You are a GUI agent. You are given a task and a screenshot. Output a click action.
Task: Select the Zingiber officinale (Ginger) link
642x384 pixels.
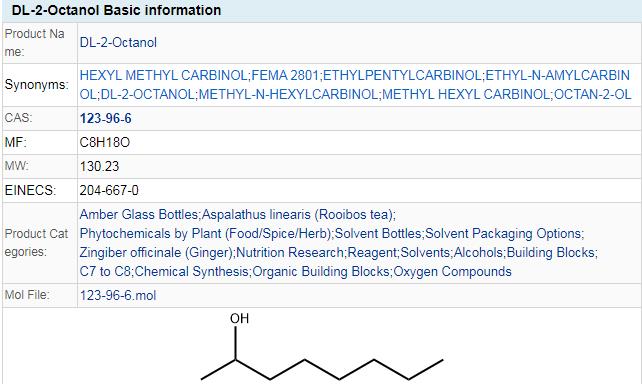point(156,253)
